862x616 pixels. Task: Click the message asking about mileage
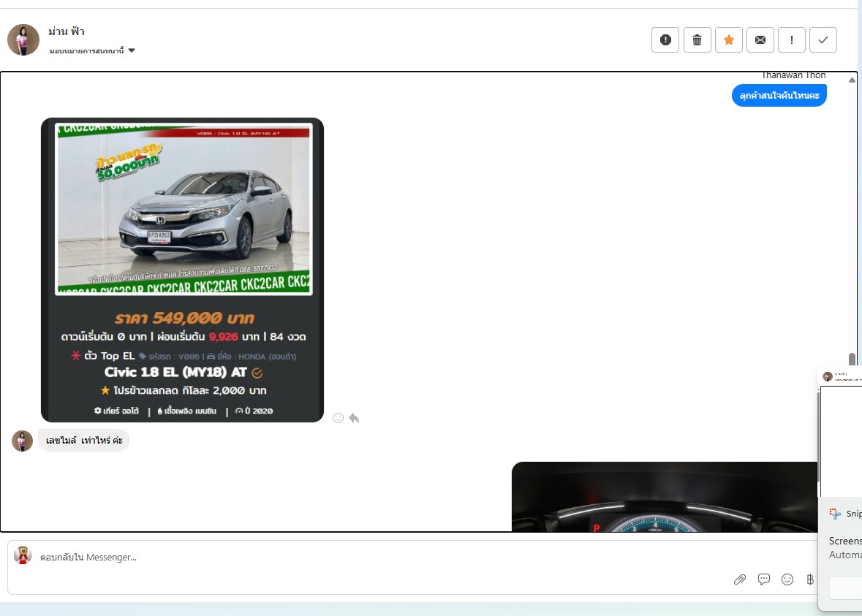[84, 440]
